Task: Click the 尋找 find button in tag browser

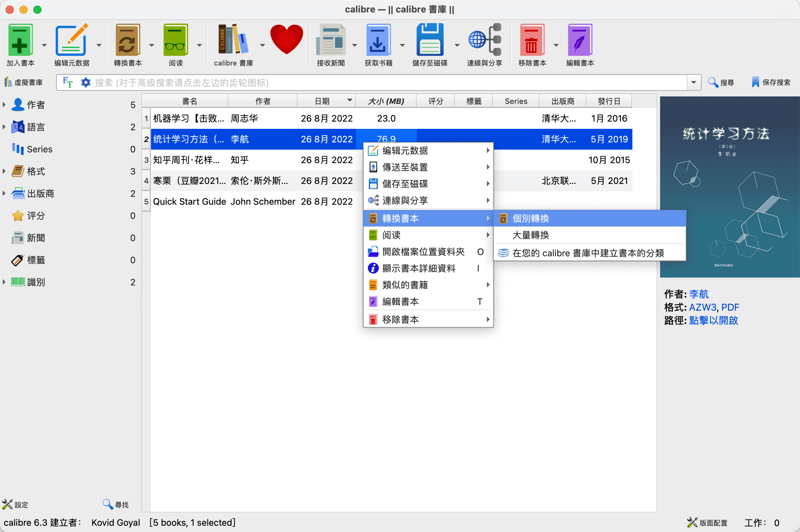Action: click(116, 505)
